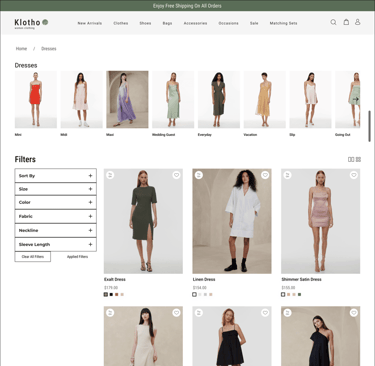Select green swatch for Shimmer Satin Dress

(299, 294)
